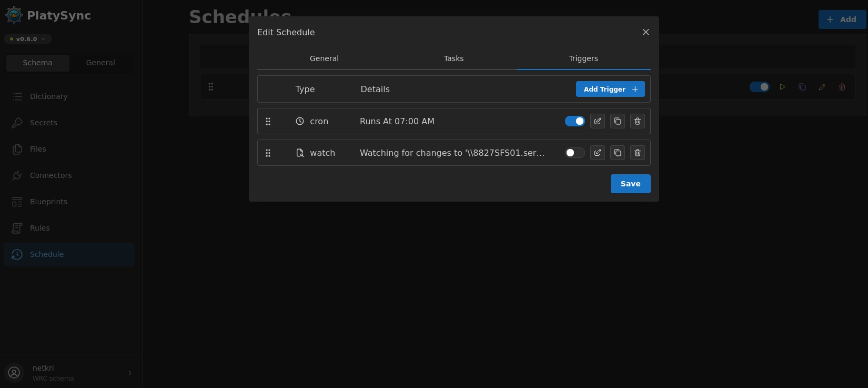Click the 'Edit Schedule' dialog title

[x=286, y=32]
